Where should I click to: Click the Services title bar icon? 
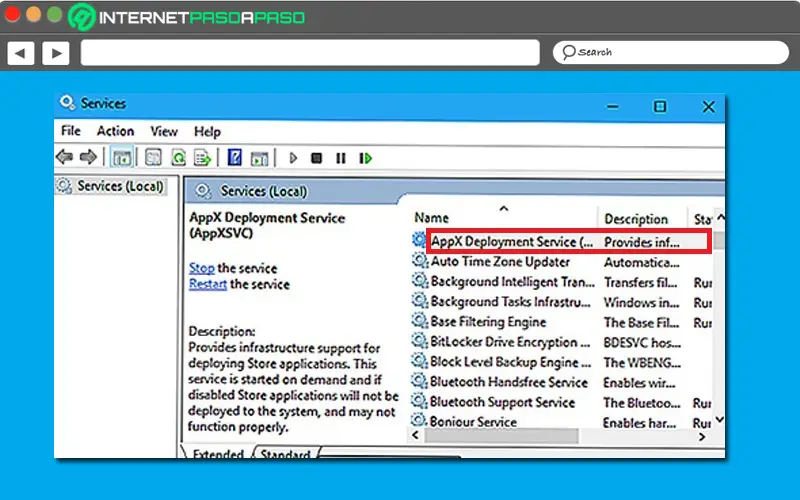click(67, 103)
